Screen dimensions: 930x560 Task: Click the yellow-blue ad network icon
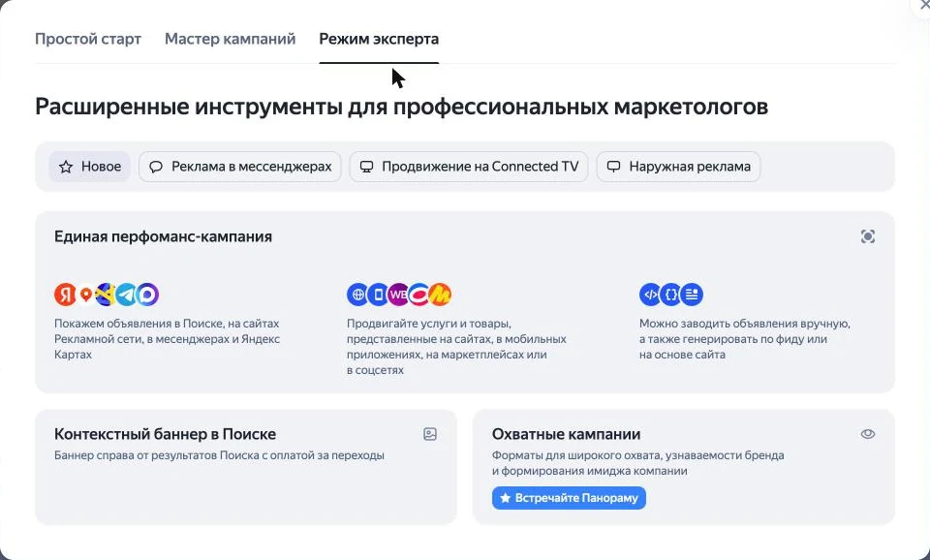click(107, 295)
